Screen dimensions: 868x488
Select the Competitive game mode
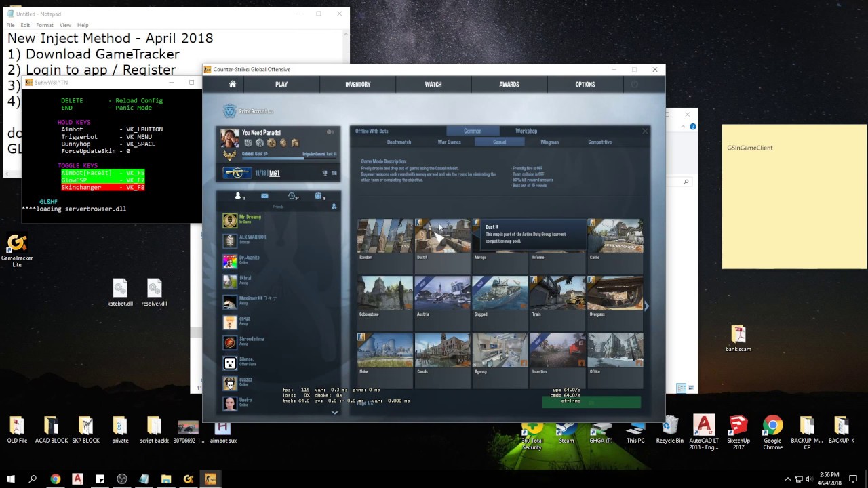[x=599, y=142]
